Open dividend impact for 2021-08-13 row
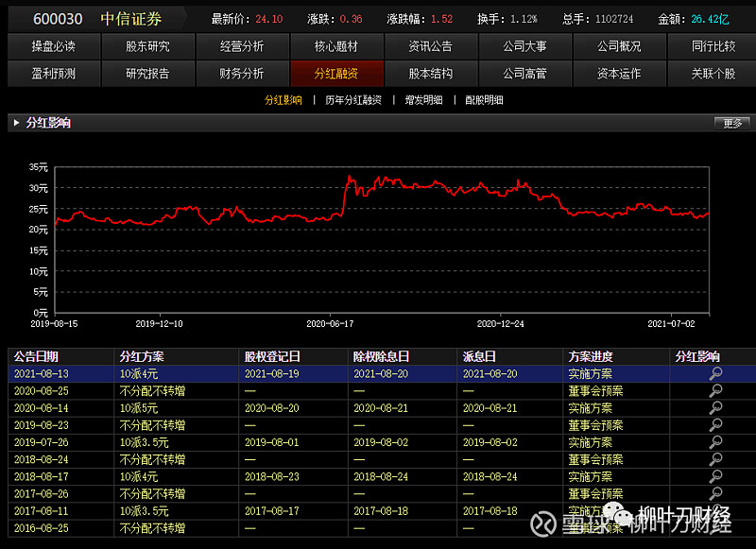 pos(715,373)
